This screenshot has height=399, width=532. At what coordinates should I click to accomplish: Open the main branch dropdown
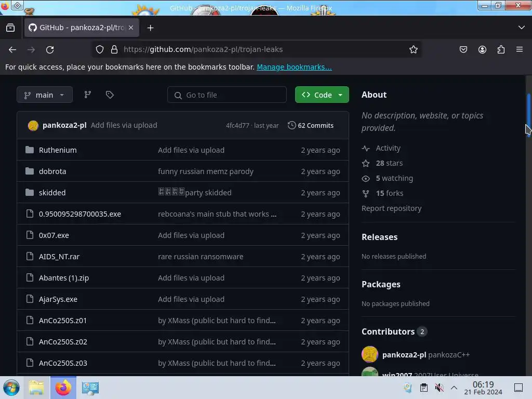[45, 95]
